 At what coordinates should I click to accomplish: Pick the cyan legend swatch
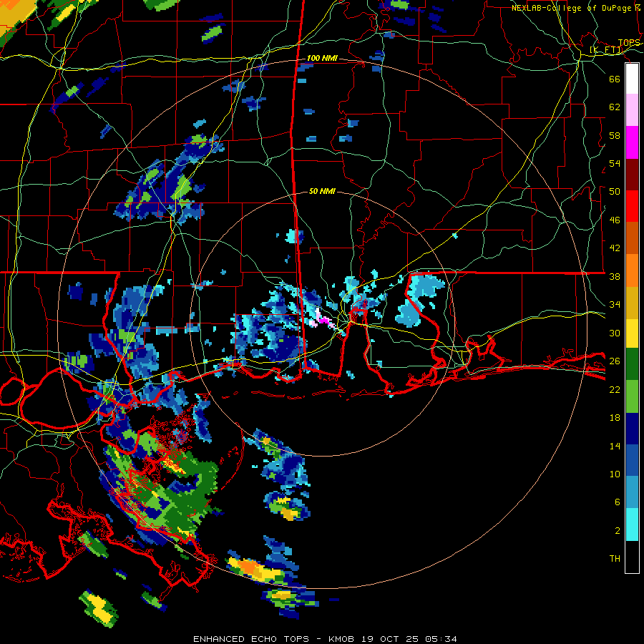pos(632,525)
